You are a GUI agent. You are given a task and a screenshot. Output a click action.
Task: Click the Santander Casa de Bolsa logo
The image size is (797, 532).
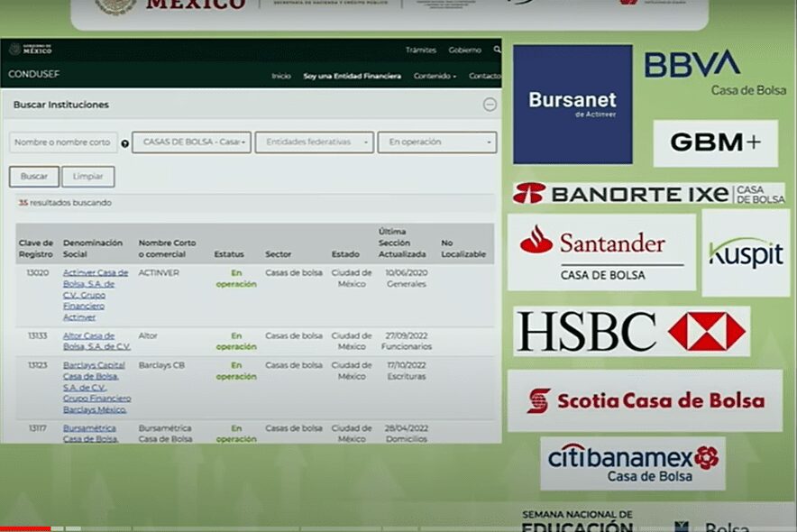pos(601,252)
